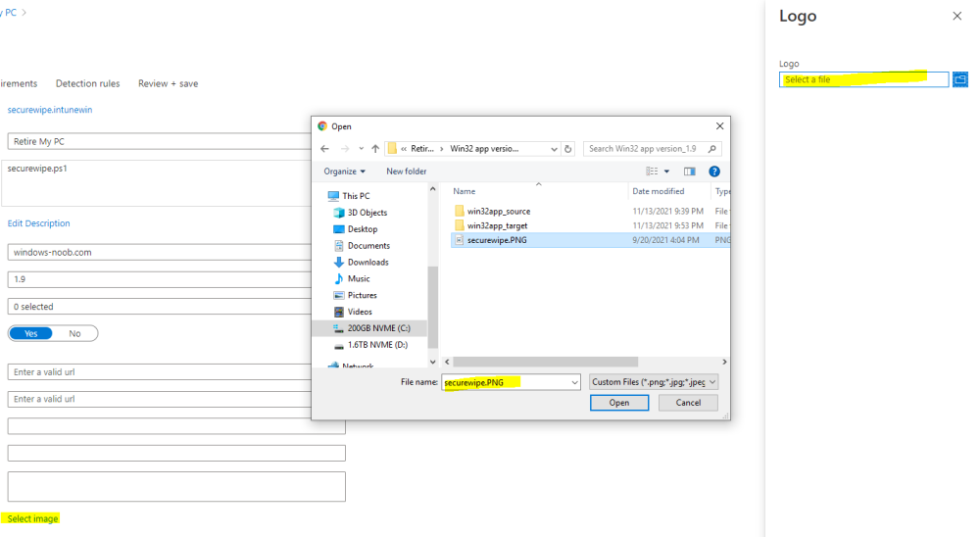
Task: Open the address bar path dropdown
Action: click(554, 149)
